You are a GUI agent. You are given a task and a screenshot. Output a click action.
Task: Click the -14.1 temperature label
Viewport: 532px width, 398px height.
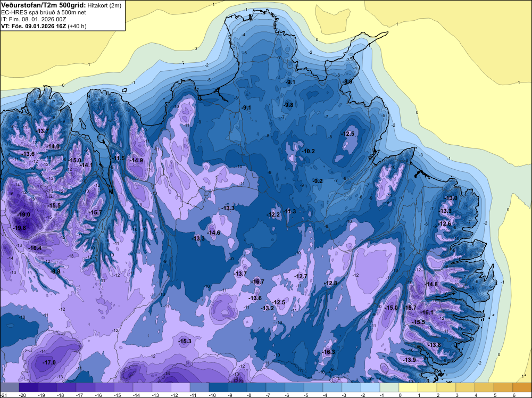[86, 165]
